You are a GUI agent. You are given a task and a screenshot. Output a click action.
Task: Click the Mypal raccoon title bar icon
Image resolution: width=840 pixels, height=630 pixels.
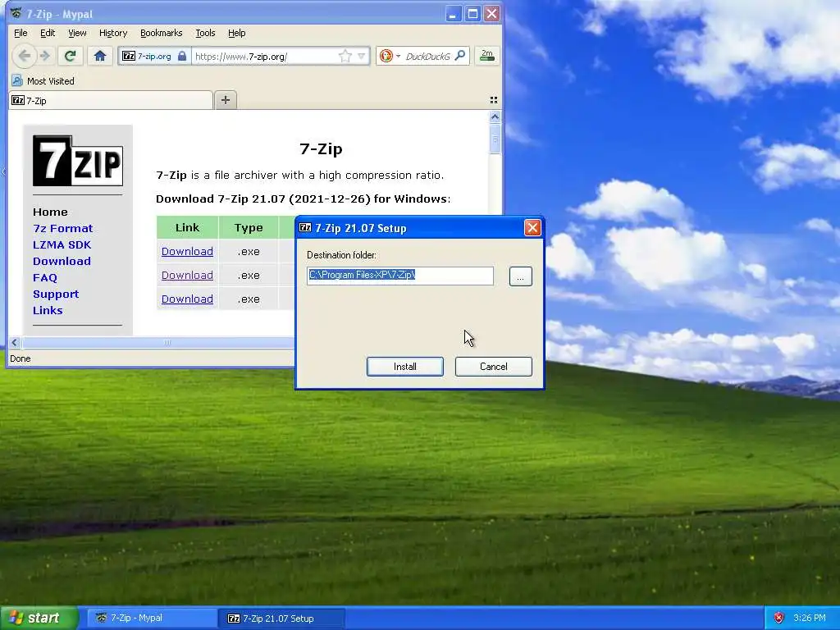click(16, 13)
